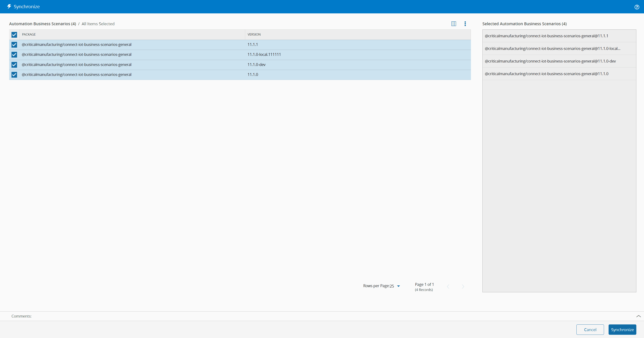Go to the next page arrow
Image resolution: width=644 pixels, height=338 pixels.
point(463,287)
